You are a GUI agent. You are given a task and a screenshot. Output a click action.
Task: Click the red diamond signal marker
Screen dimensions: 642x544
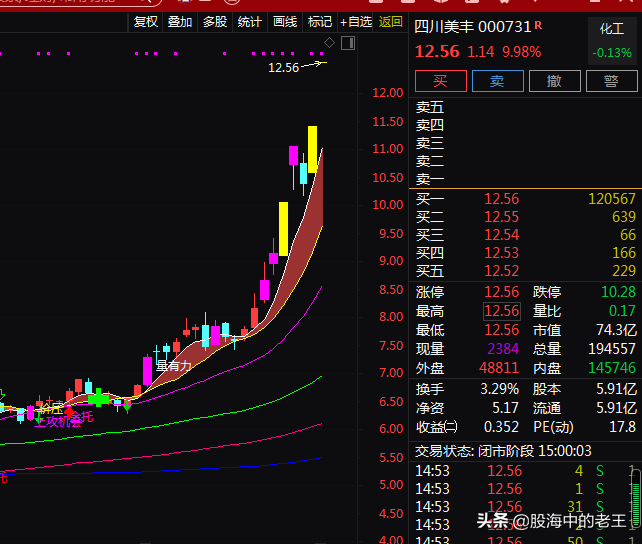coord(69,411)
